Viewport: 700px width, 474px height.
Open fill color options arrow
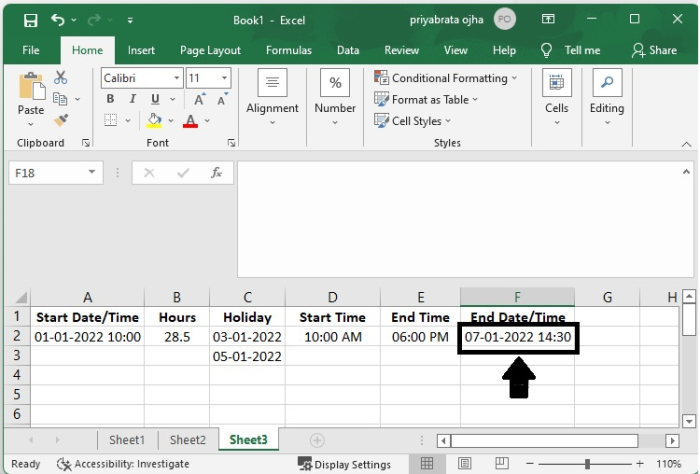(x=171, y=121)
